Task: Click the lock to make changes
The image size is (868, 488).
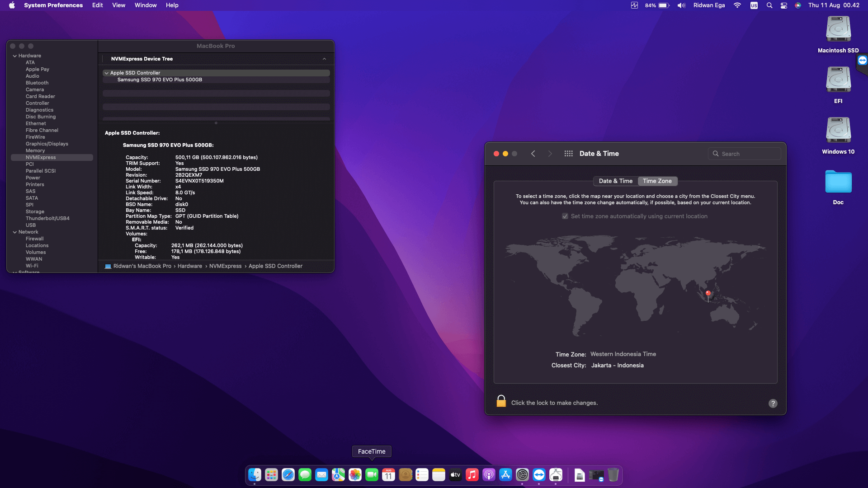Action: pyautogui.click(x=501, y=401)
